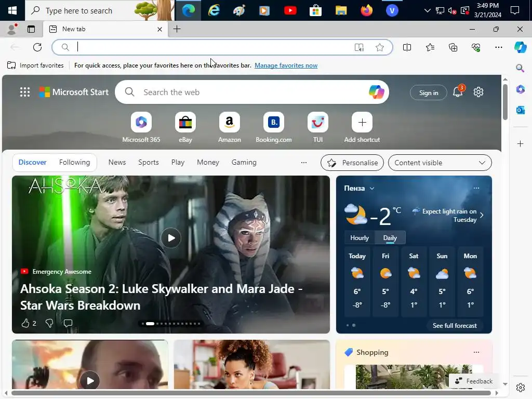Viewport: 532px width, 399px height.
Task: Switch weather forecast to Daily
Action: click(x=390, y=238)
